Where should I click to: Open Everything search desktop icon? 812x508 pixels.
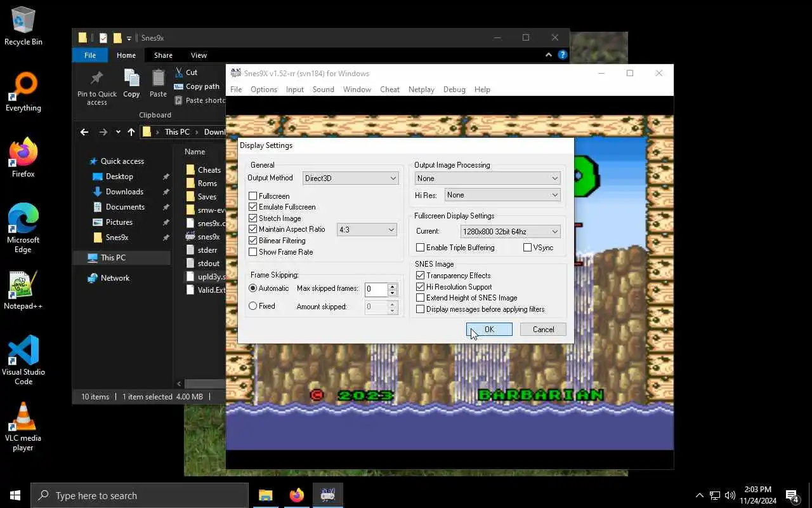23,93
